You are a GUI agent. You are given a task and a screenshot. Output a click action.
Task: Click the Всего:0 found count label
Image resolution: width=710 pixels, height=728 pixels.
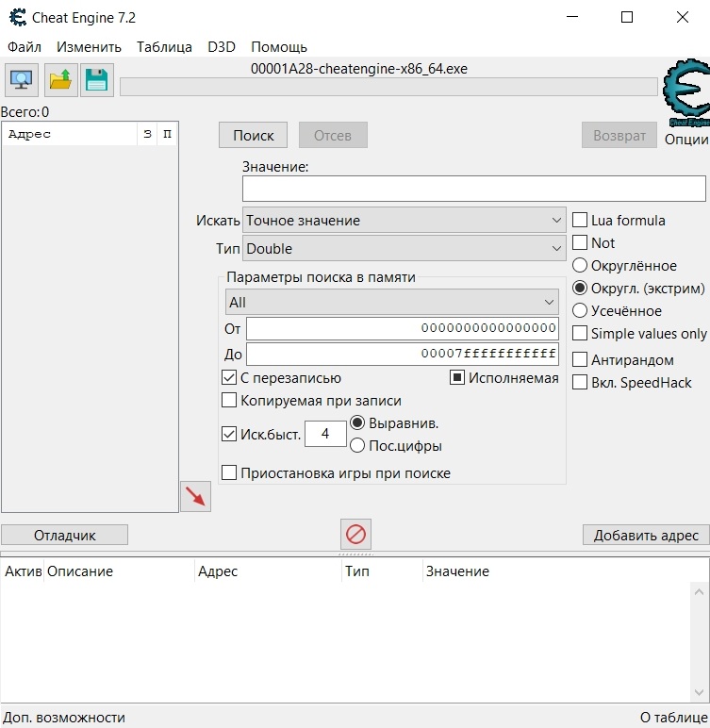(x=25, y=112)
